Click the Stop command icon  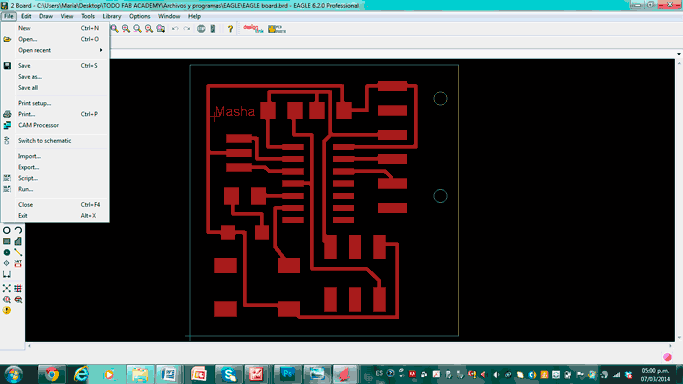click(201, 29)
